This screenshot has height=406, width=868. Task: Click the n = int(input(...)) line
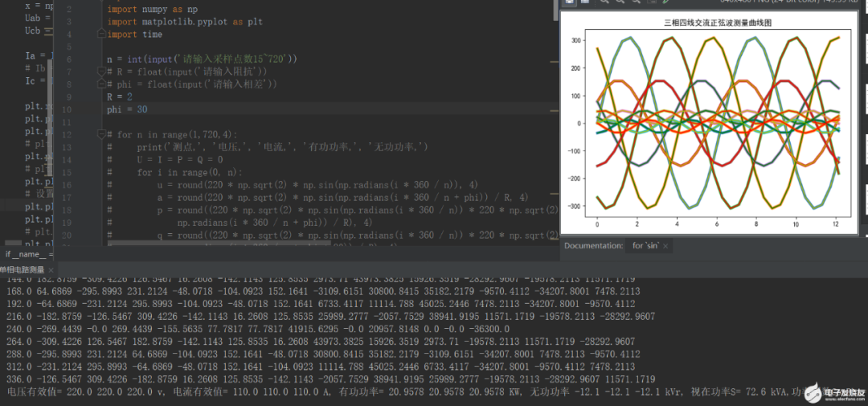pos(203,59)
